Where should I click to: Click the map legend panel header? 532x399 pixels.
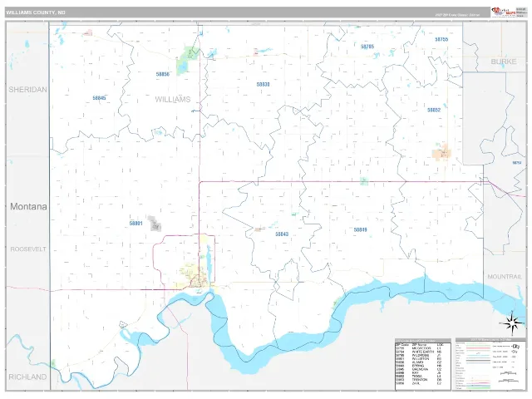[x=490, y=340]
